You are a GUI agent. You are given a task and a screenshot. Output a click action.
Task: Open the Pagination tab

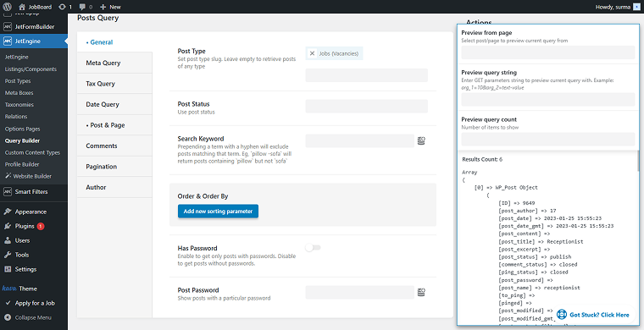114,167
